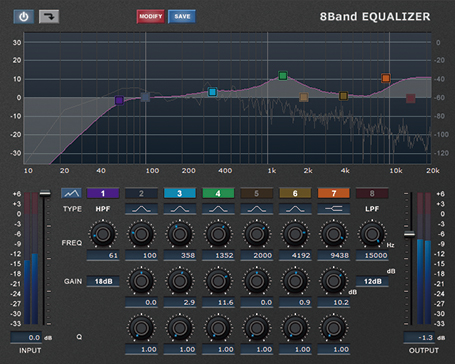Image resolution: width=455 pixels, height=364 pixels.
Task: Click the blue SAVE button
Action: click(x=182, y=16)
